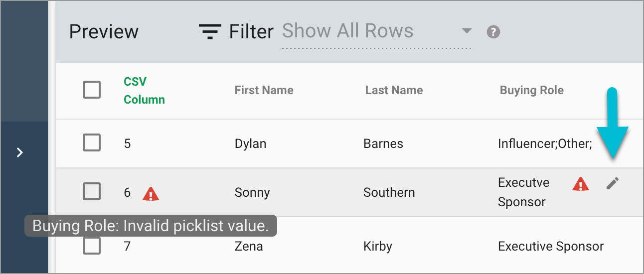Check the box for row 5 Dylan
This screenshot has width=644, height=274.
92,142
